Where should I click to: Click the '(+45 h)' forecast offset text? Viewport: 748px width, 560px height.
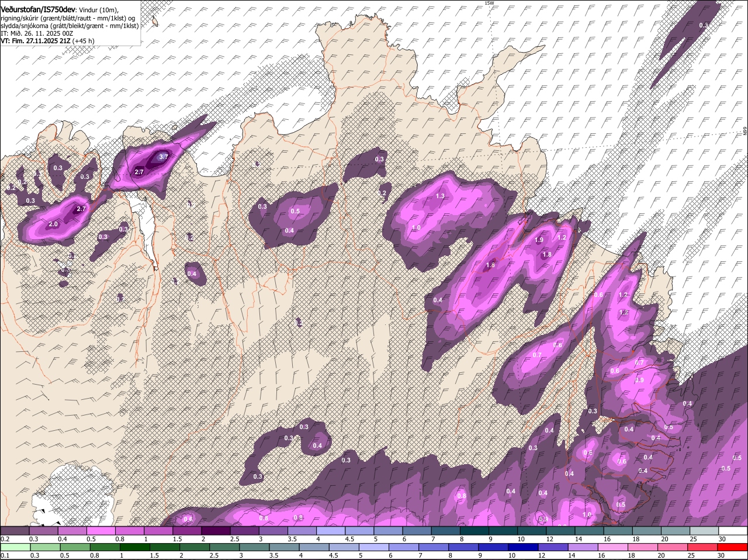point(83,41)
